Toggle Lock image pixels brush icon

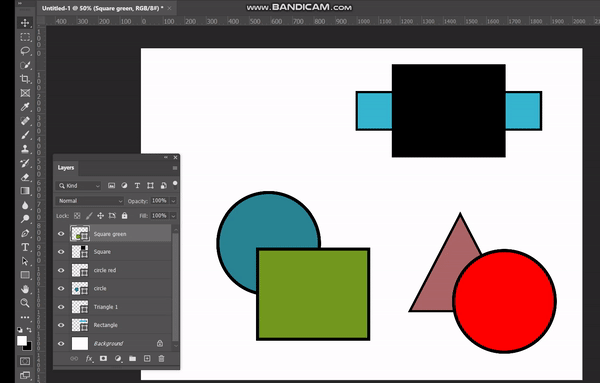click(89, 216)
